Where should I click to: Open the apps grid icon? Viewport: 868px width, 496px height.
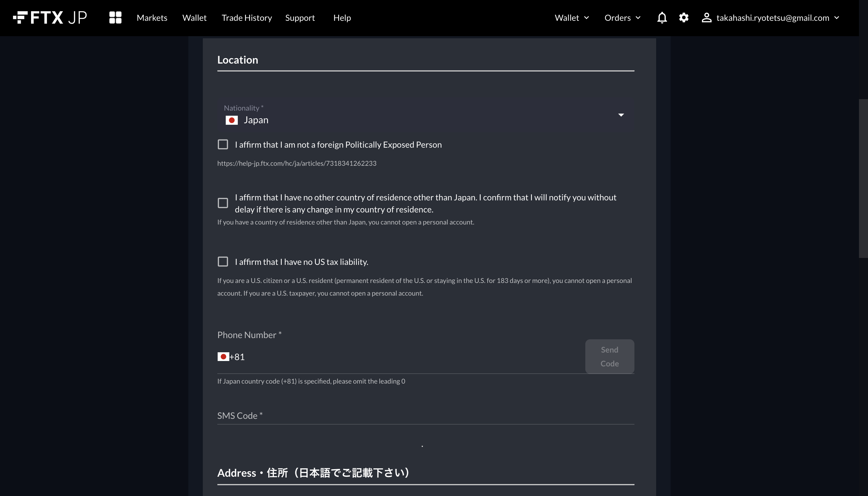click(x=115, y=17)
